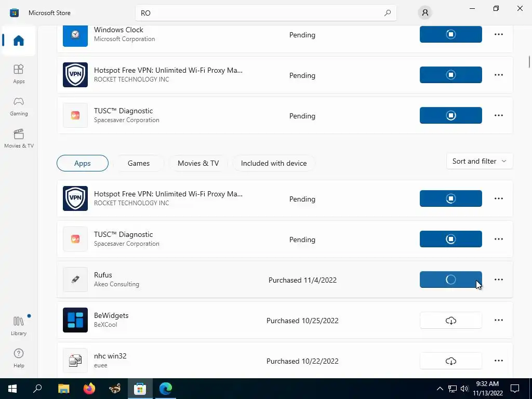Open more options for Windows Clock
Viewport: 532px width, 399px height.
point(498,34)
